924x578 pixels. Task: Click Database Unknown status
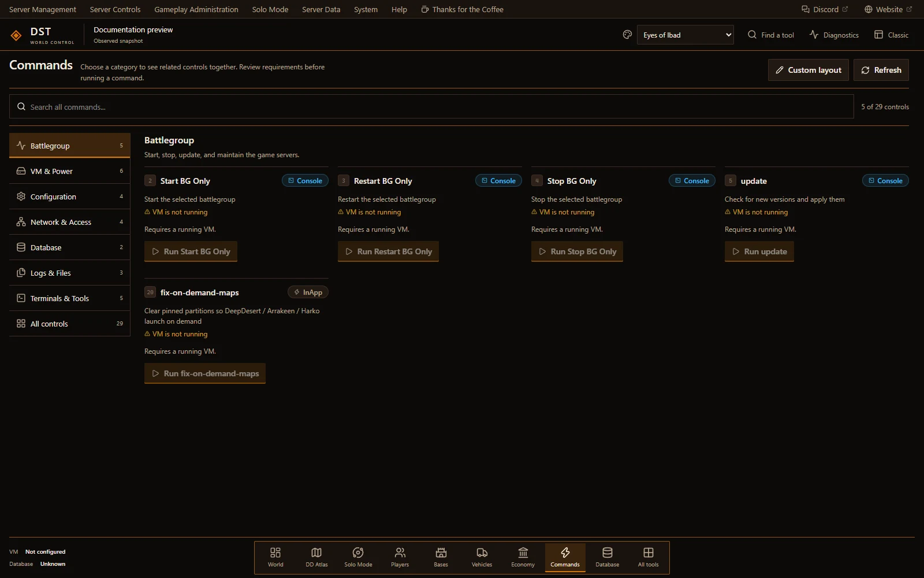(x=38, y=564)
